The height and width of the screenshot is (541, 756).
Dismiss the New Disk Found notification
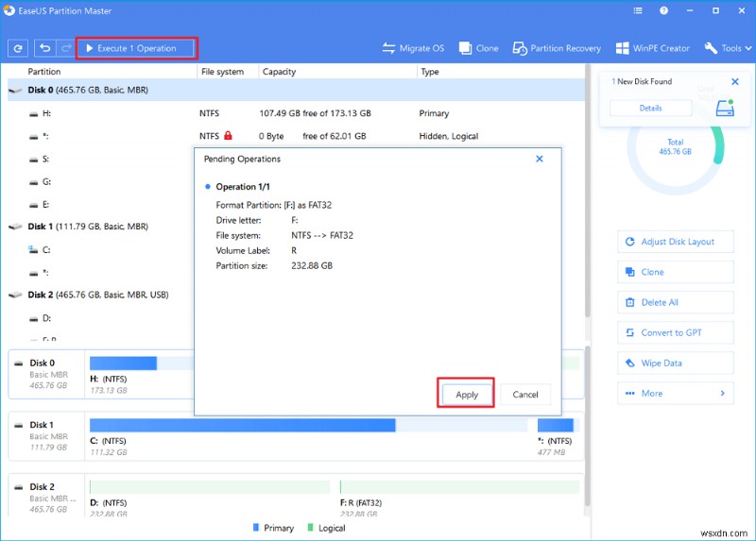tap(735, 82)
